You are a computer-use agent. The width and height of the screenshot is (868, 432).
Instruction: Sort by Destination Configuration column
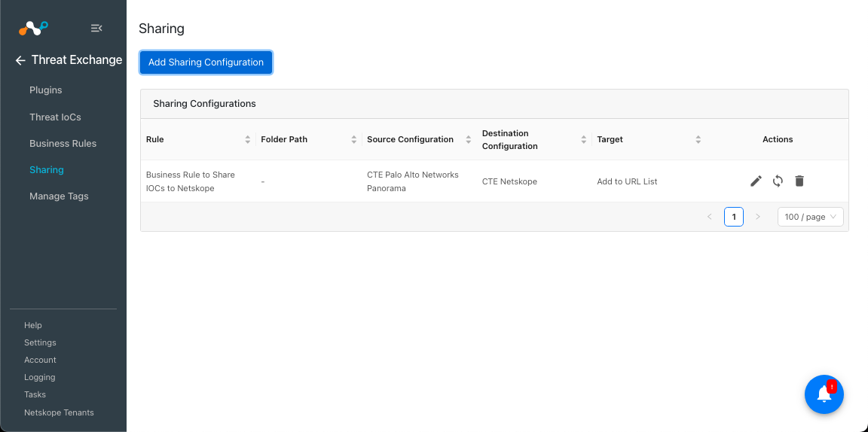pos(583,139)
